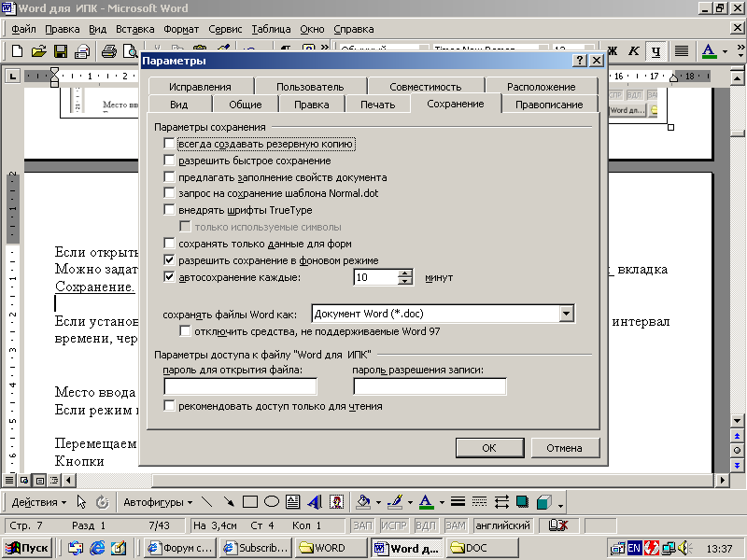Image resolution: width=747 pixels, height=560 pixels.
Task: Click the Save floppy disk icon
Action: click(x=61, y=51)
